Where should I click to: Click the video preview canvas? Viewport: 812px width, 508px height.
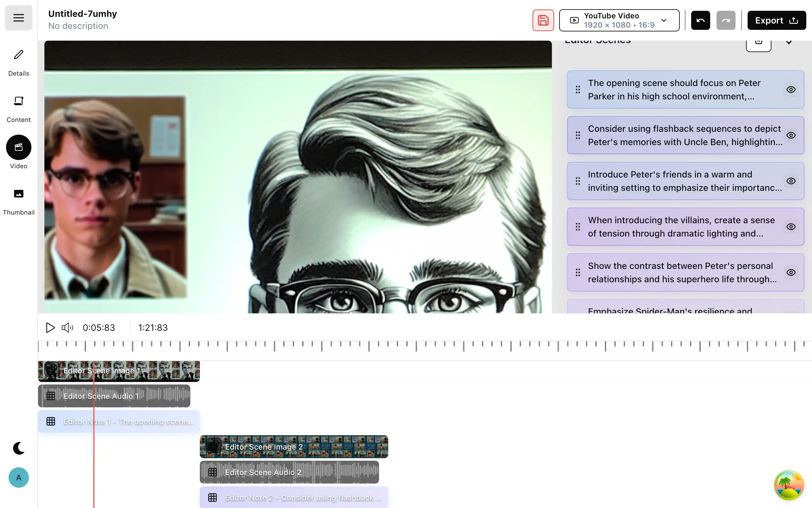tap(298, 177)
